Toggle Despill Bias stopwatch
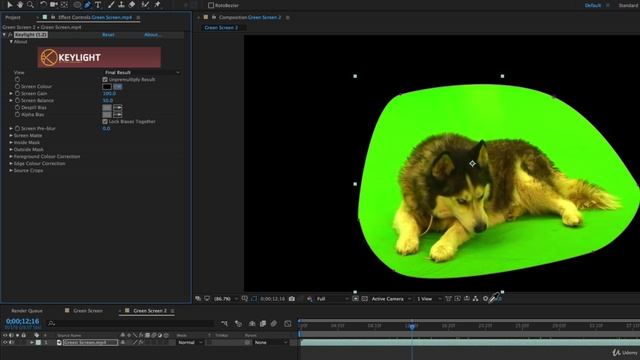640x360 pixels. click(x=17, y=107)
